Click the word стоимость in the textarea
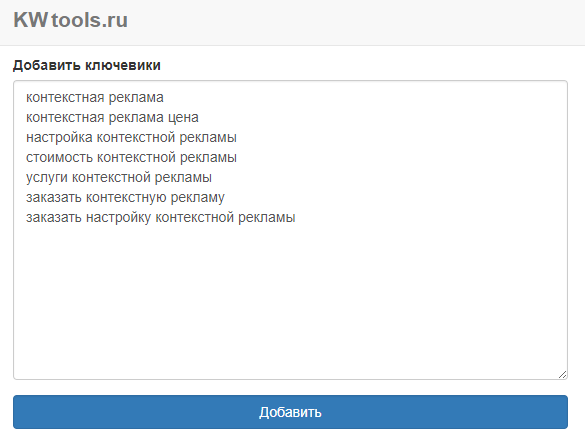 pos(59,157)
